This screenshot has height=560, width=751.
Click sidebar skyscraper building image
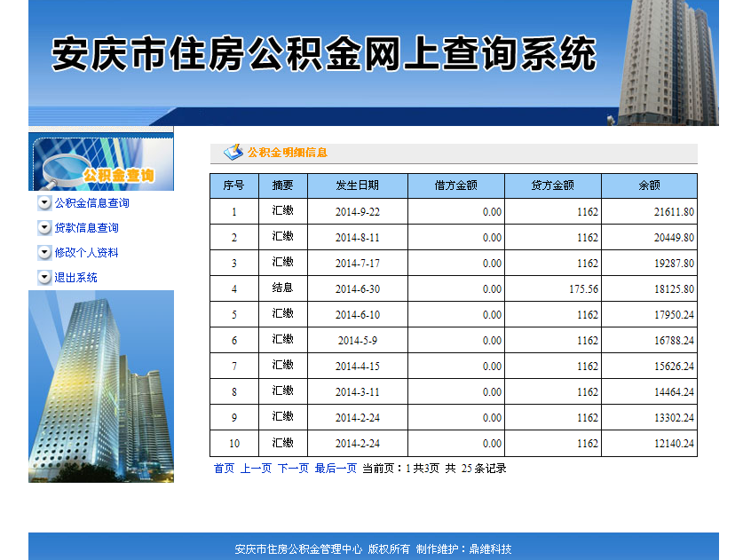click(x=101, y=386)
